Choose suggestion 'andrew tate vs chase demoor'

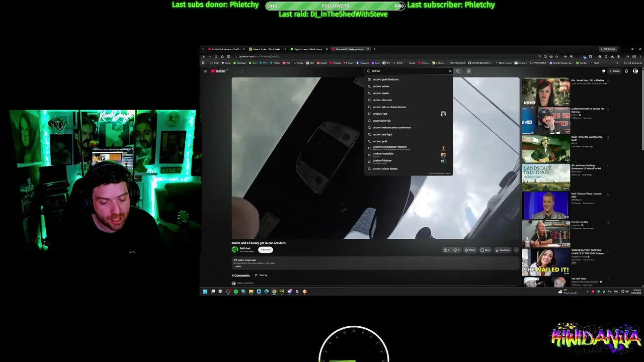[x=408, y=107]
